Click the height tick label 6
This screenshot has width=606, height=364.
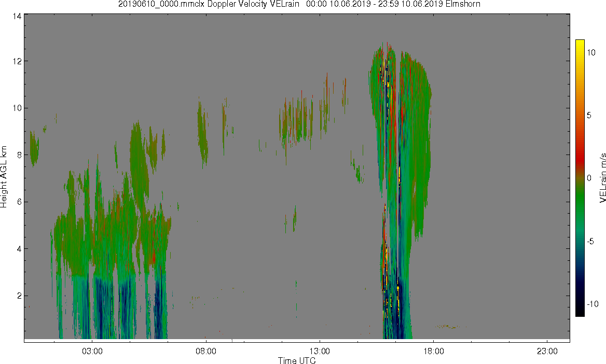[19, 202]
